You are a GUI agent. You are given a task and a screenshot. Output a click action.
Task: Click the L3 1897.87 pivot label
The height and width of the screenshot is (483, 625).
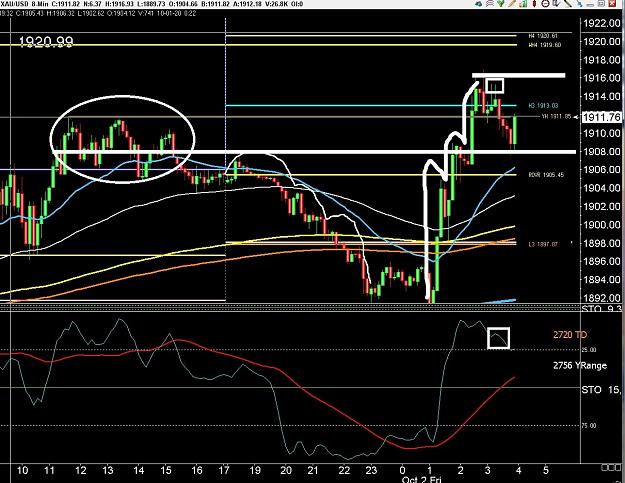(543, 244)
